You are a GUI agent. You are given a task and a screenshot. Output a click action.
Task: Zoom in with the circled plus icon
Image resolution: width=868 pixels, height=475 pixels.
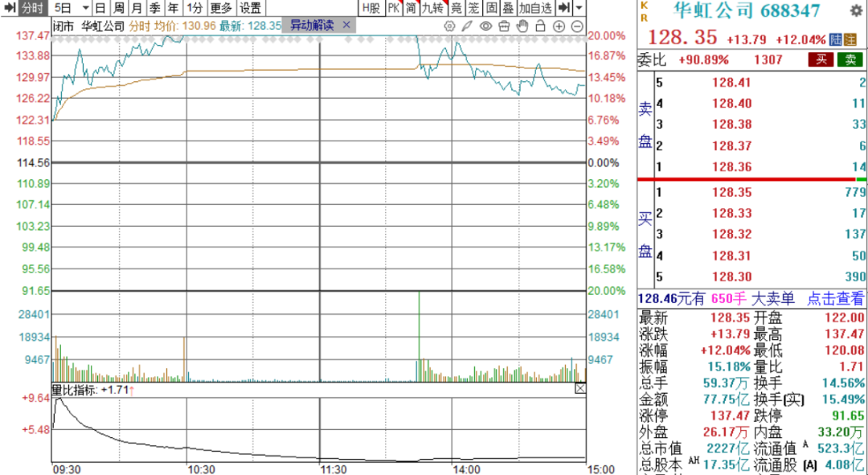(x=559, y=26)
